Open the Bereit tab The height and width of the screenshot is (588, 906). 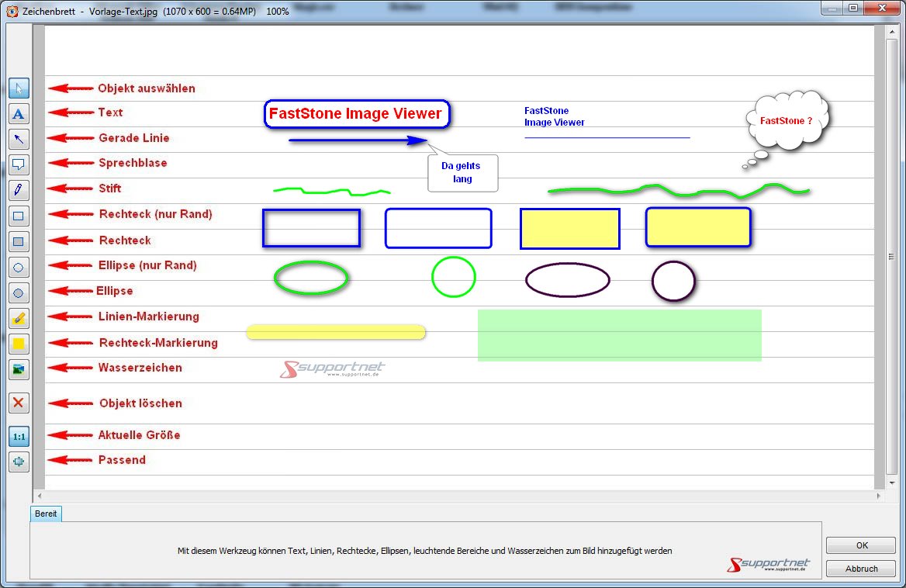tap(46, 514)
